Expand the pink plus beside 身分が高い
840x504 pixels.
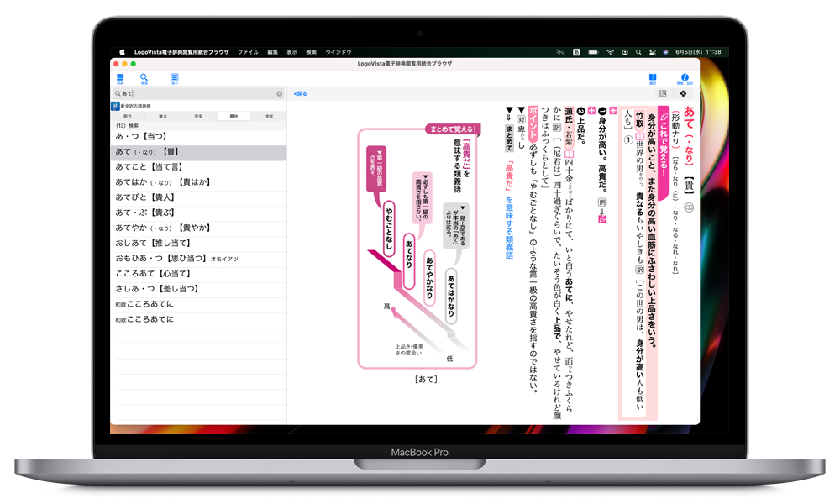click(613, 111)
